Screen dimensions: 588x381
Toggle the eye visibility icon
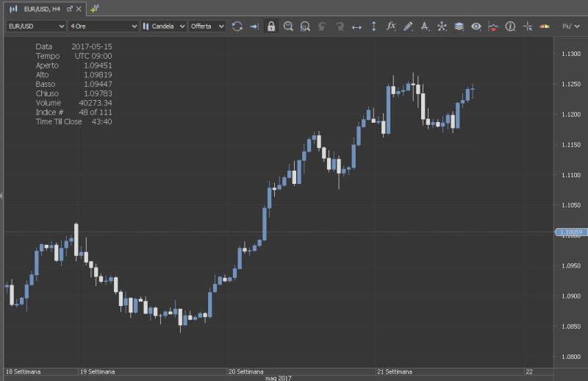click(476, 26)
